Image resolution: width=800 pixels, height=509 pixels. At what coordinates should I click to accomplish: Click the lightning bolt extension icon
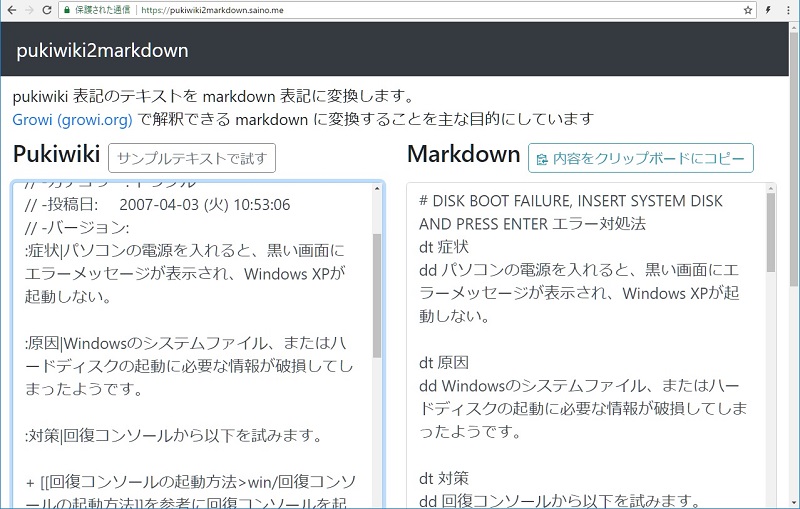(767, 10)
